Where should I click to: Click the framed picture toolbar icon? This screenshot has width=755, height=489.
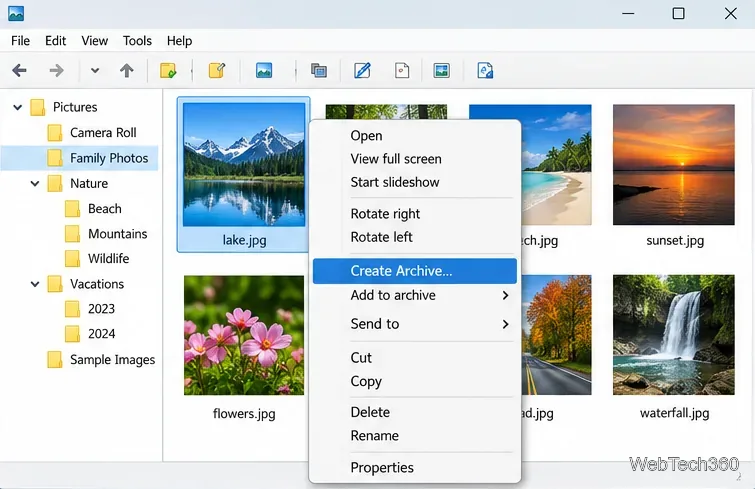click(x=442, y=71)
